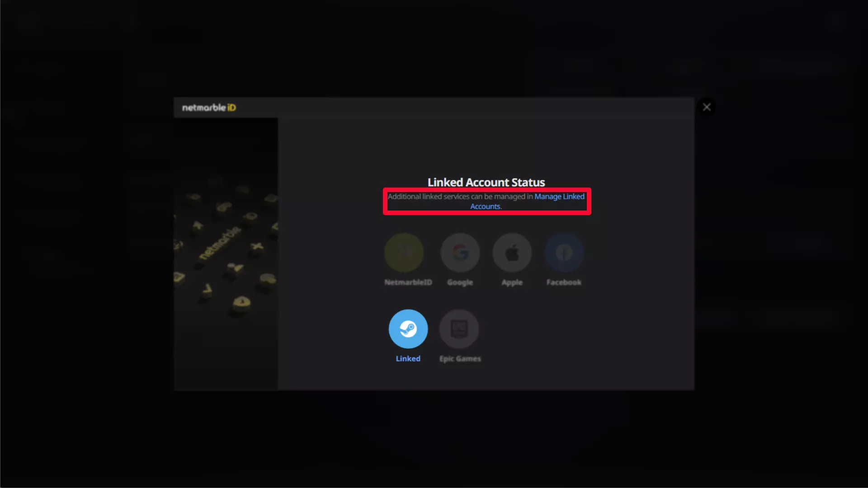Click the Epic Games text label
Viewport: 868px width, 488px height.
[x=460, y=358]
